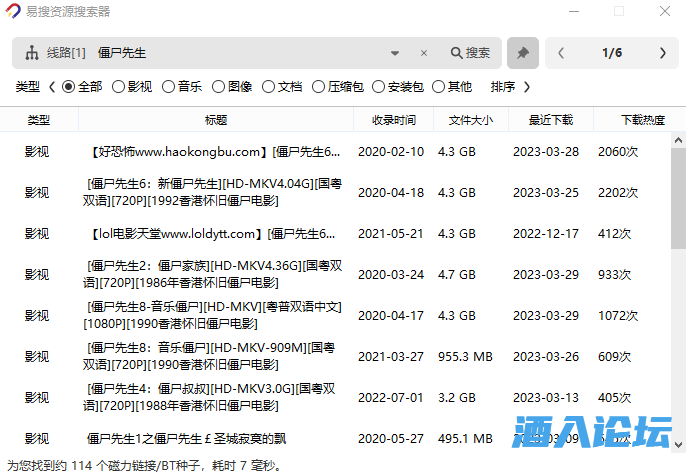The height and width of the screenshot is (474, 686).
Task: Click the left chevron beside 类型
Action: [x=52, y=87]
